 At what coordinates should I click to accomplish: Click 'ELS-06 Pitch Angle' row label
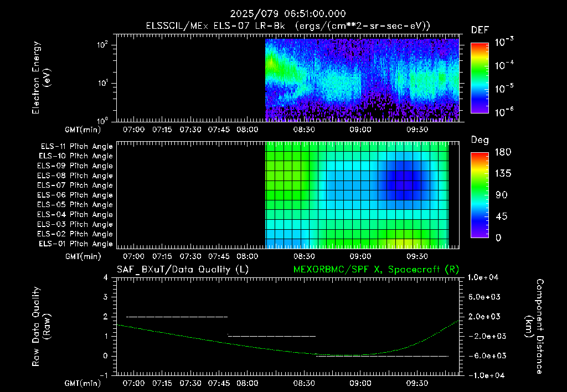(75, 195)
